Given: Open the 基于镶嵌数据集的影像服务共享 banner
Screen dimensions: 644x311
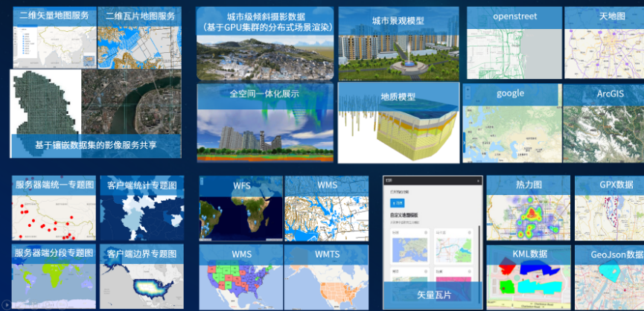Looking at the screenshot, I should point(96,146).
